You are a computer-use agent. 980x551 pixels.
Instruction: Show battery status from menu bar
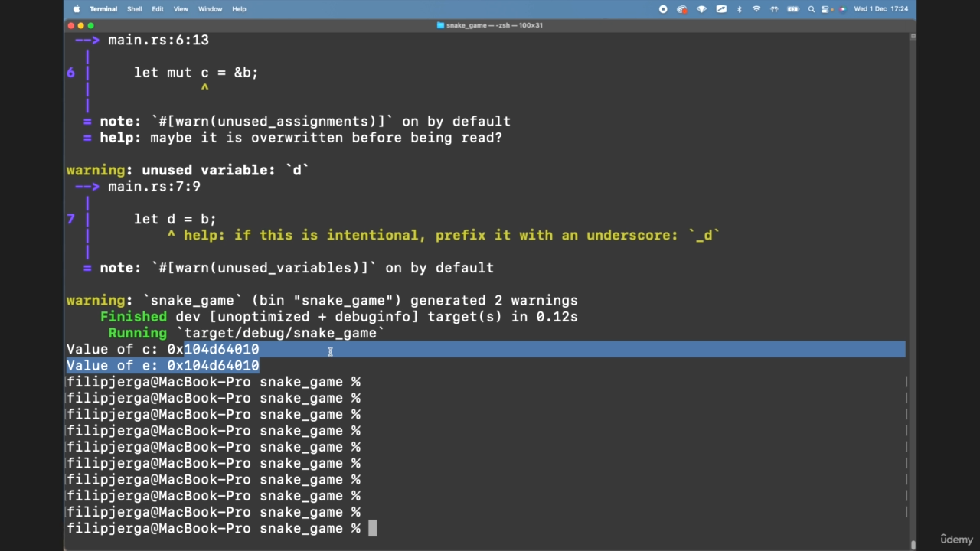[x=793, y=9]
